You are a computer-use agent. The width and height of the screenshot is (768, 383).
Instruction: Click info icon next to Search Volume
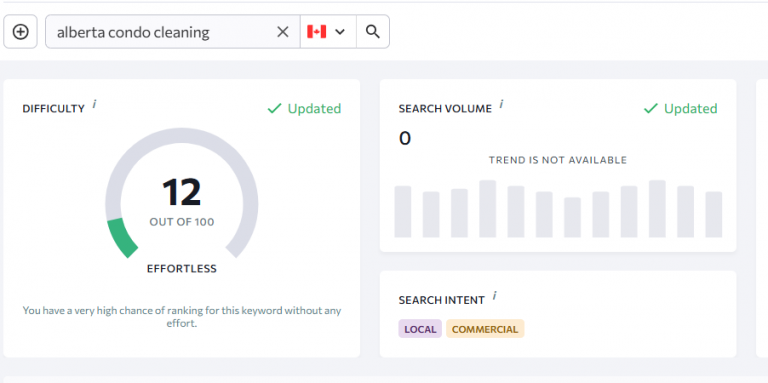tap(502, 104)
